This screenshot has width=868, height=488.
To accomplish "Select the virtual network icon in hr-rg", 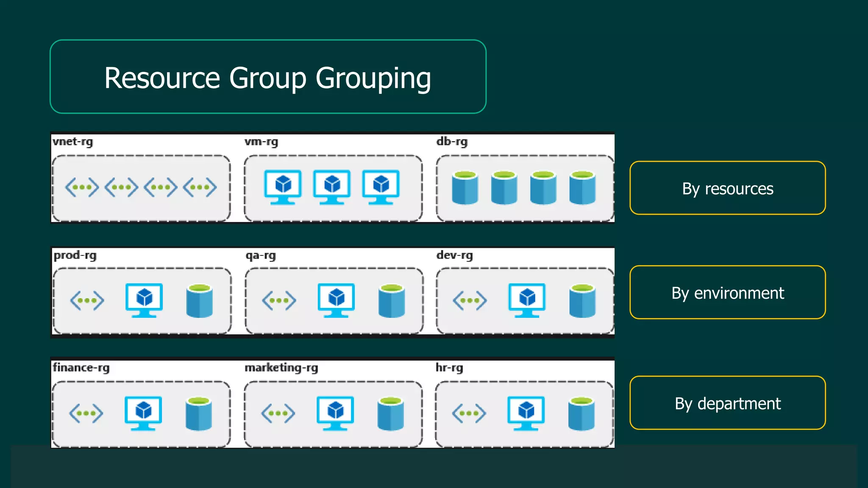I will tap(469, 413).
